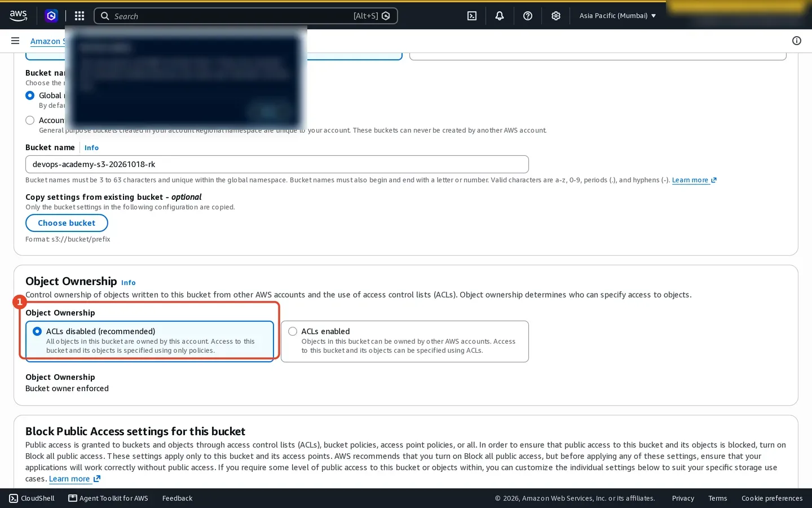Open Cookie preferences in footer
The image size is (812, 508).
772,498
